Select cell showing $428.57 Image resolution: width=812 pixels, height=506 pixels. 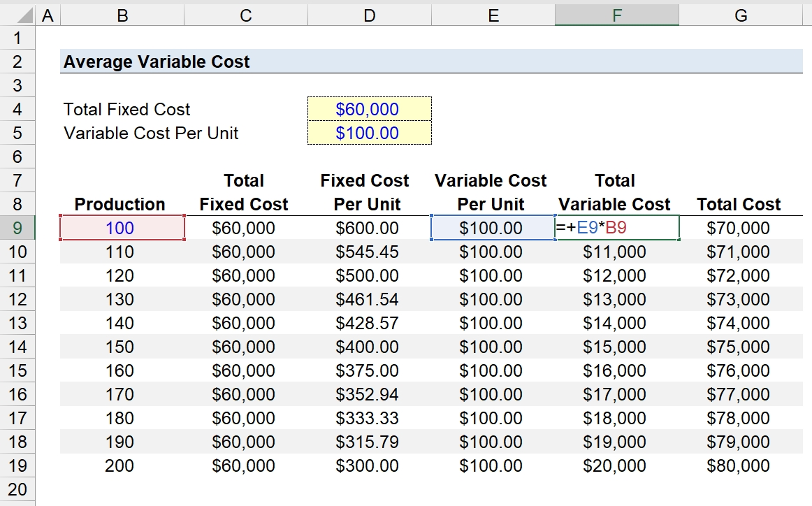(369, 323)
